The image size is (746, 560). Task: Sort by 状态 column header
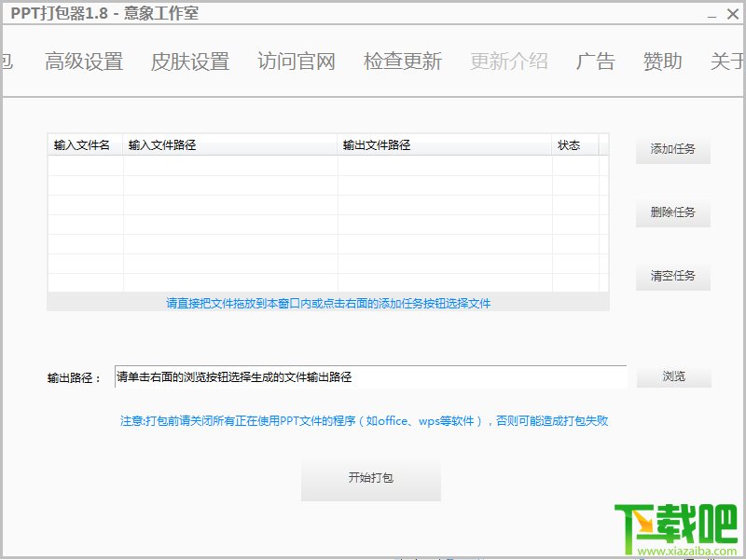pyautogui.click(x=575, y=145)
